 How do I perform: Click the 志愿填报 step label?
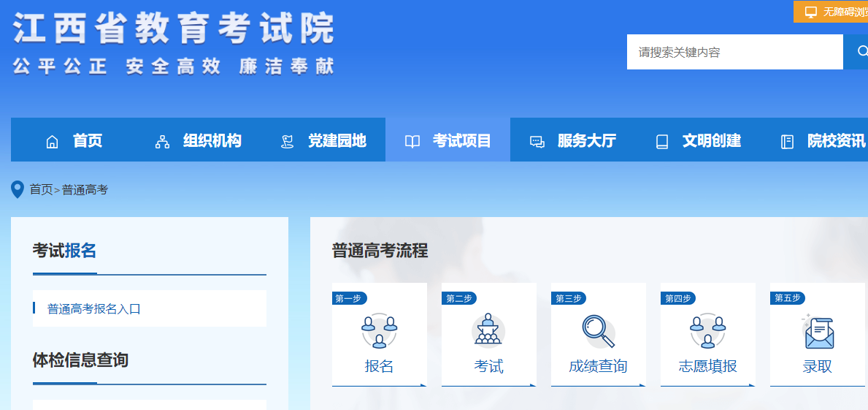(707, 366)
